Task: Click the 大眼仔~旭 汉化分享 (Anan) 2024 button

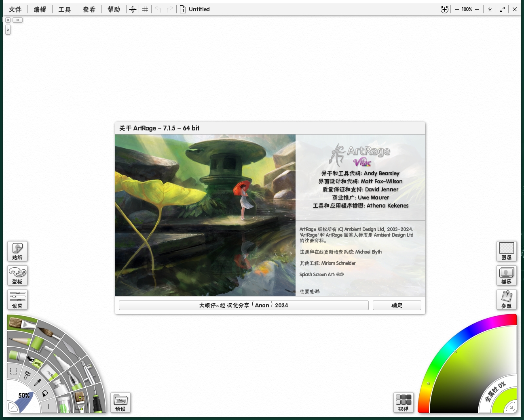Action: [x=244, y=305]
